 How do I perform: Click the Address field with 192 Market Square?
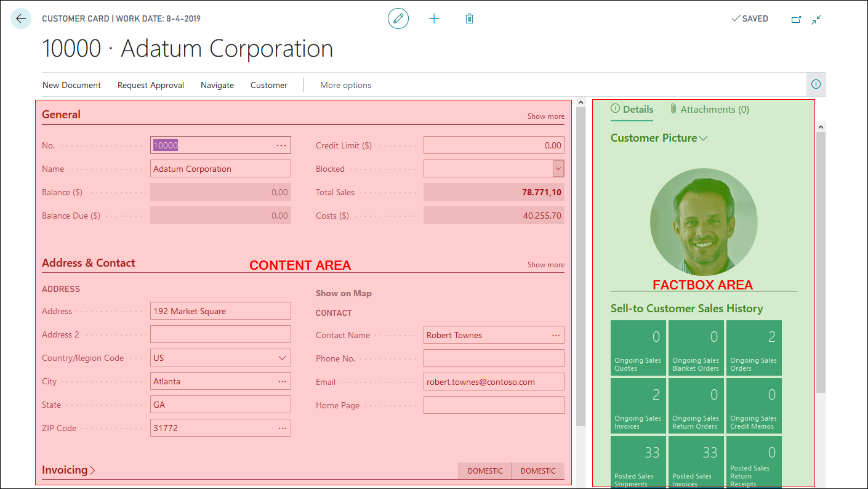[220, 311]
